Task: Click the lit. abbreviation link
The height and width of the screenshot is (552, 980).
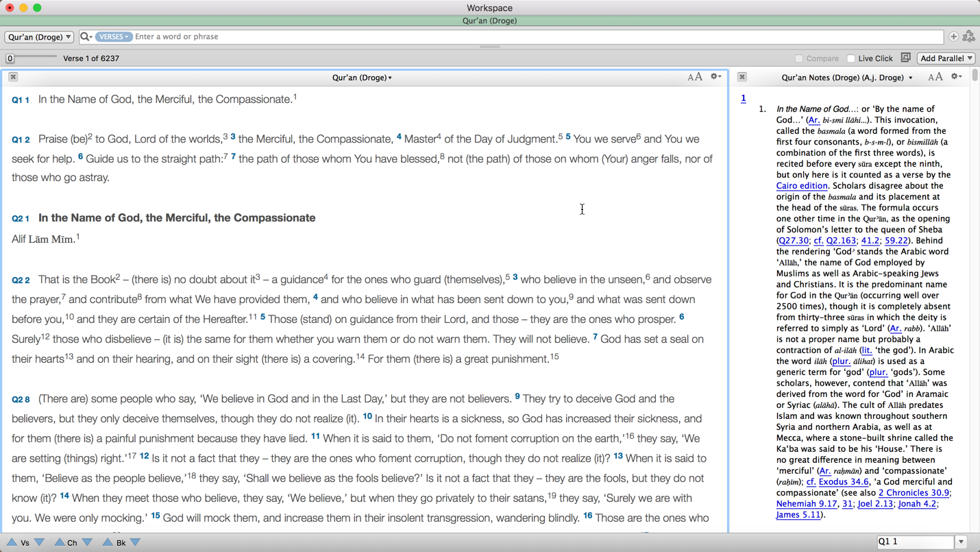Action: click(867, 350)
